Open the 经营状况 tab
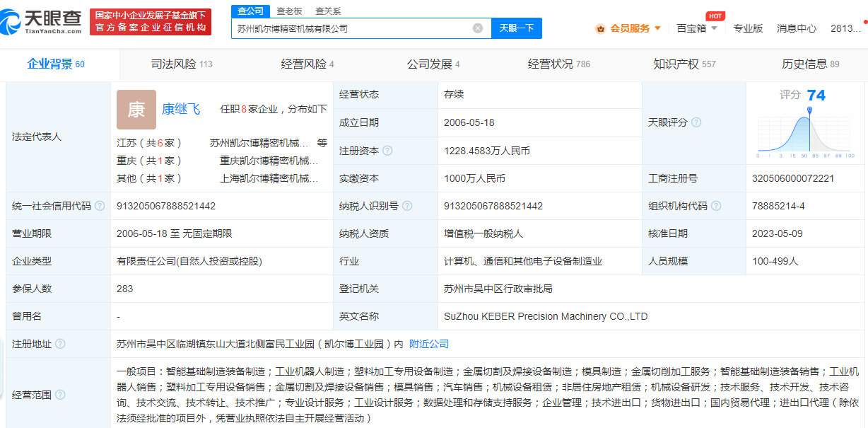The width and height of the screenshot is (868, 428). click(x=559, y=64)
